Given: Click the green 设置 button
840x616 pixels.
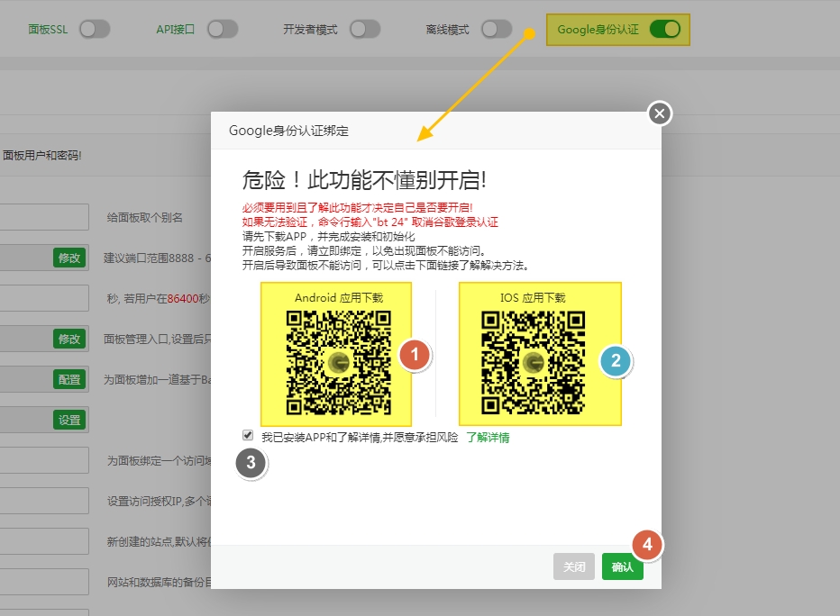Looking at the screenshot, I should [69, 420].
